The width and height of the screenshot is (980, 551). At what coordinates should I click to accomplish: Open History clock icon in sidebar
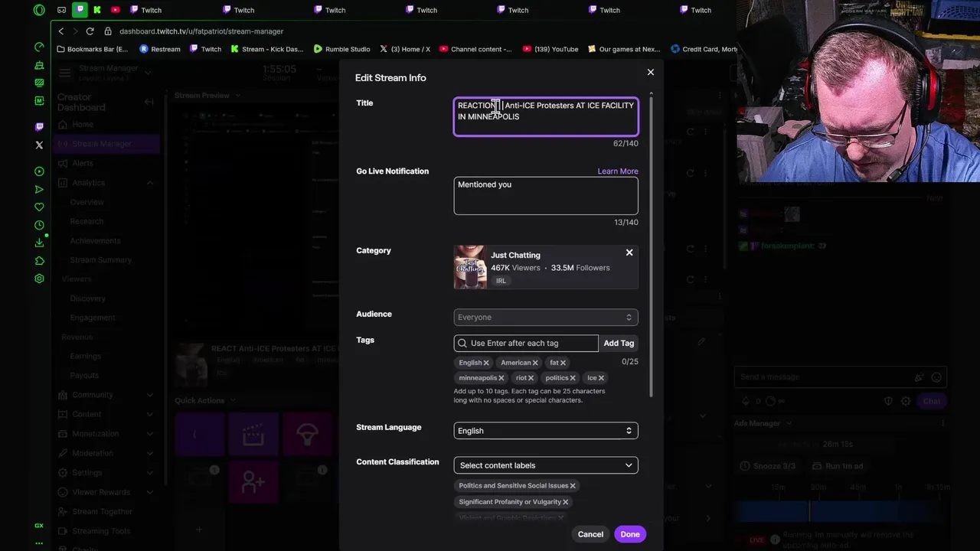[x=39, y=225]
